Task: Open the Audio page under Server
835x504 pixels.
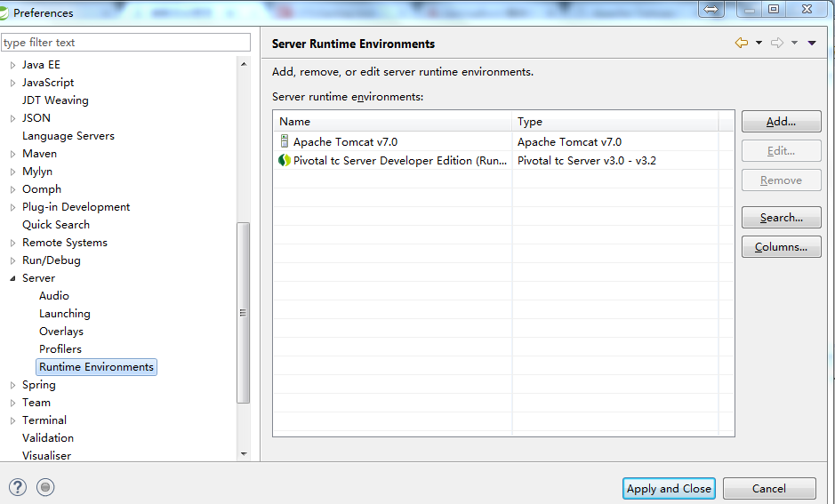Action: [x=53, y=295]
